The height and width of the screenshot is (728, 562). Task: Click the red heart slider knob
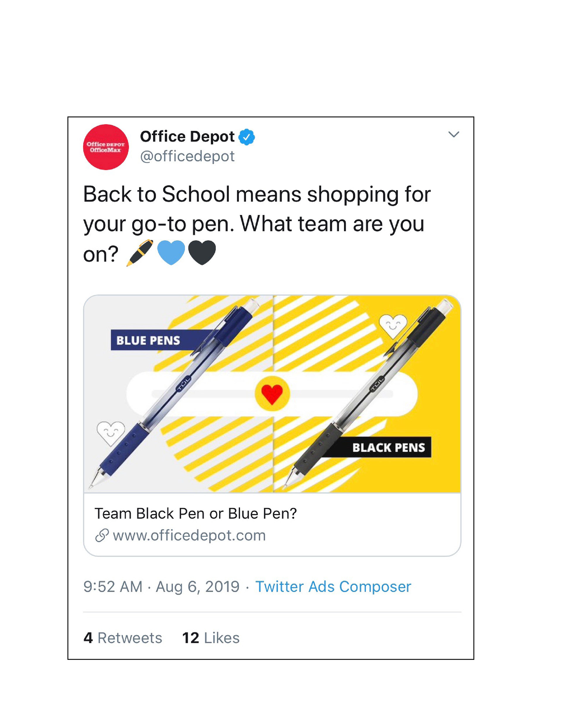272,394
